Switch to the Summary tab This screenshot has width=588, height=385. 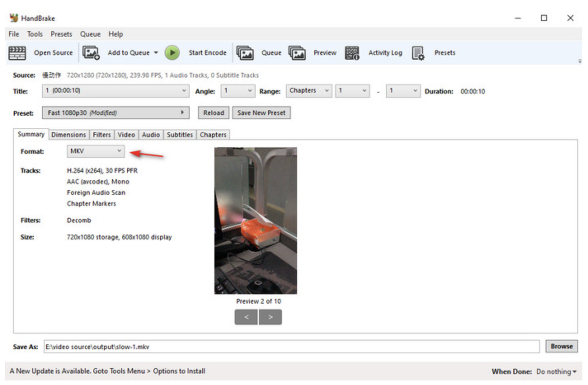(x=31, y=134)
